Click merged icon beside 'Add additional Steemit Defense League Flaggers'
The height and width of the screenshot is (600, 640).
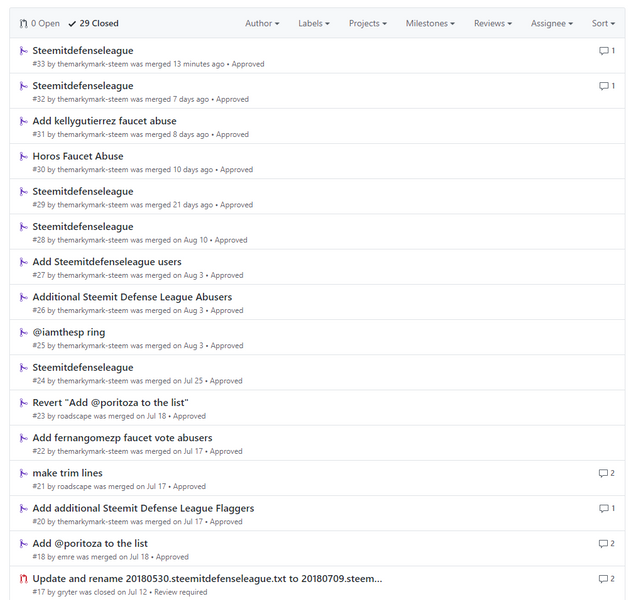(x=24, y=508)
